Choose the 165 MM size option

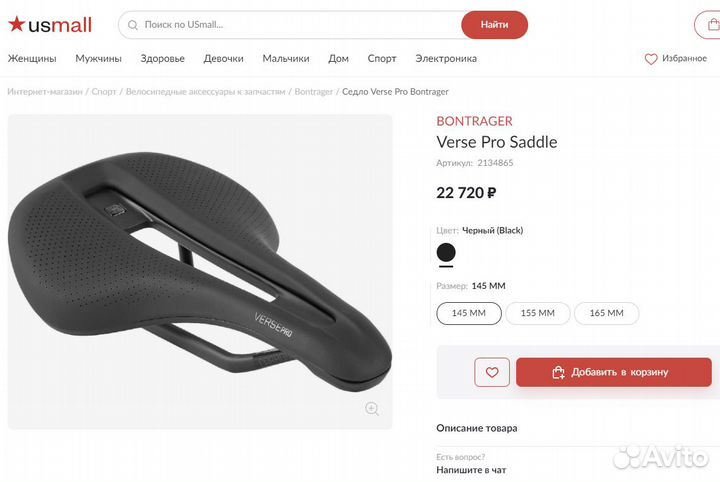(607, 313)
